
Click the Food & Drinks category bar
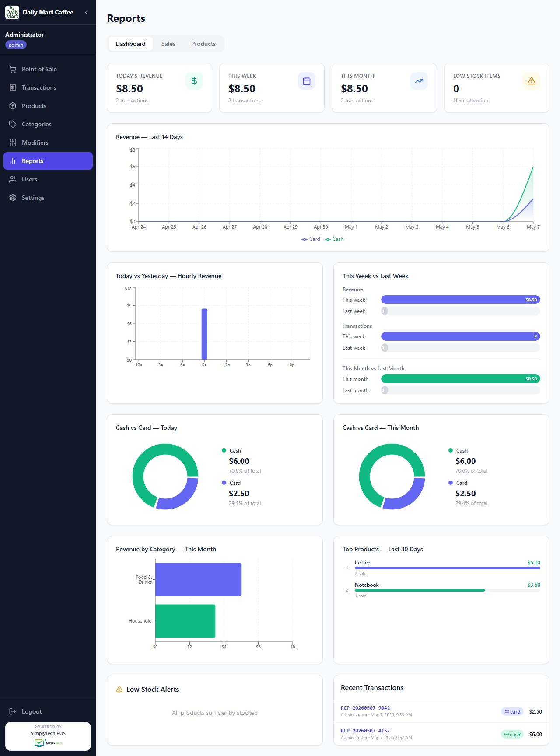coord(198,579)
